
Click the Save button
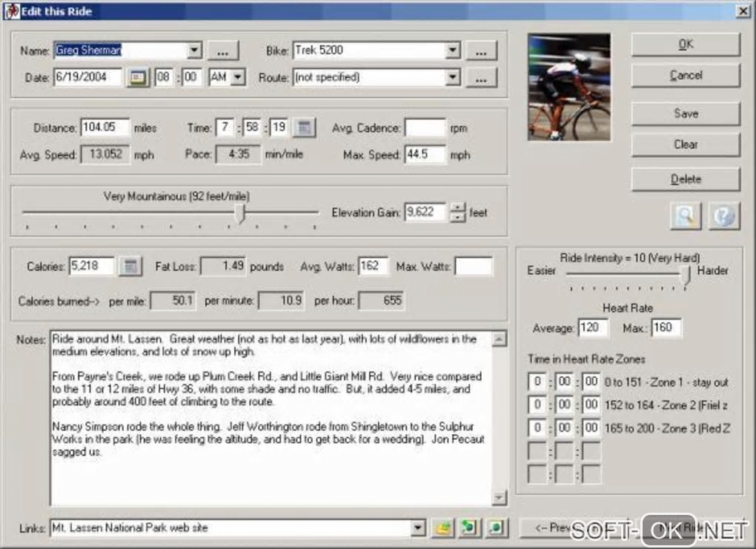686,114
